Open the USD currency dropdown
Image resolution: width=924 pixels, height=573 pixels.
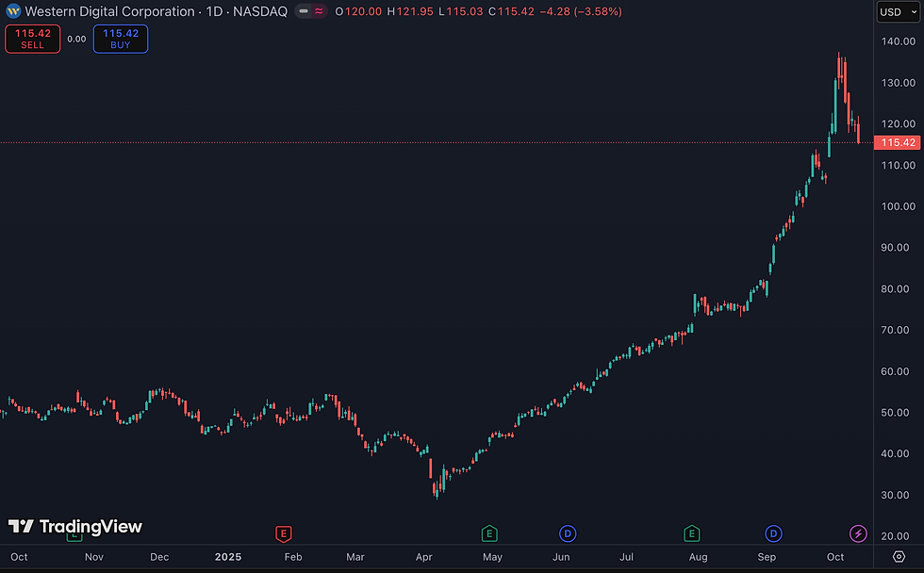[898, 11]
